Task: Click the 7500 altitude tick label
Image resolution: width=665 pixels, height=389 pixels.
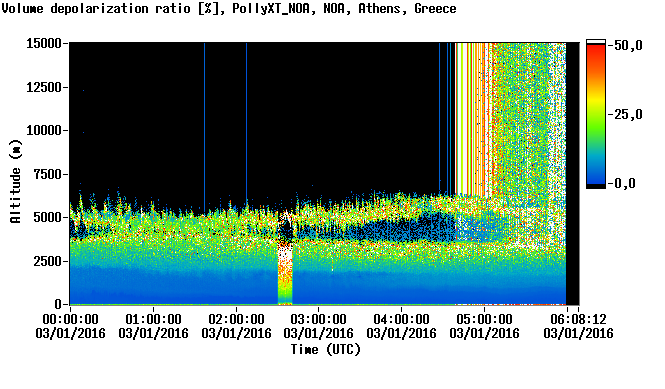Action: pyautogui.click(x=47, y=174)
